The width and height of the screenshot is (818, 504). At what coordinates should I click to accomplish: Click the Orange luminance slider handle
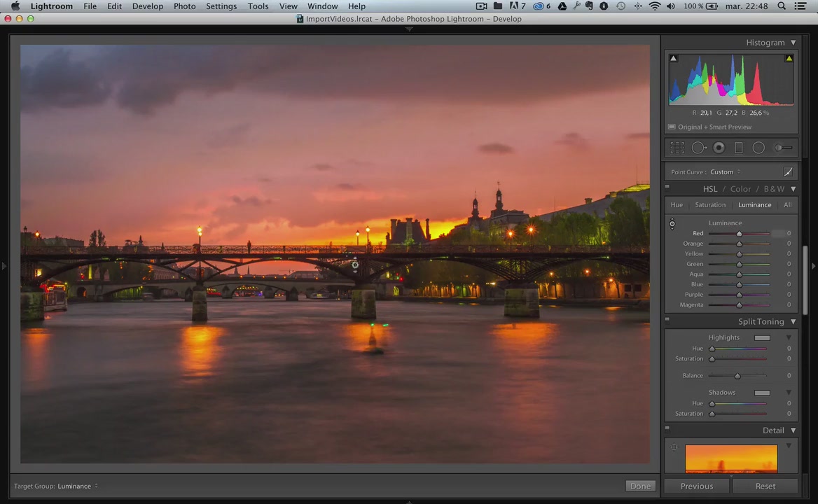[739, 244]
